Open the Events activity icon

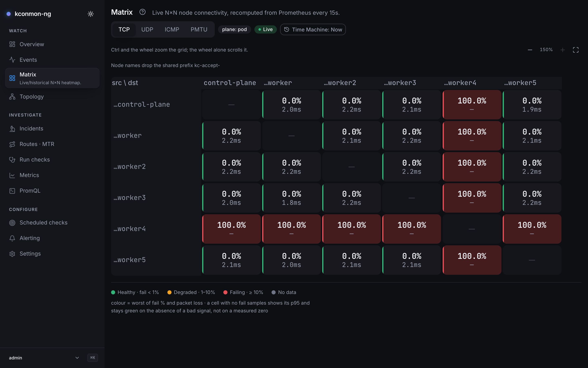pyautogui.click(x=12, y=60)
